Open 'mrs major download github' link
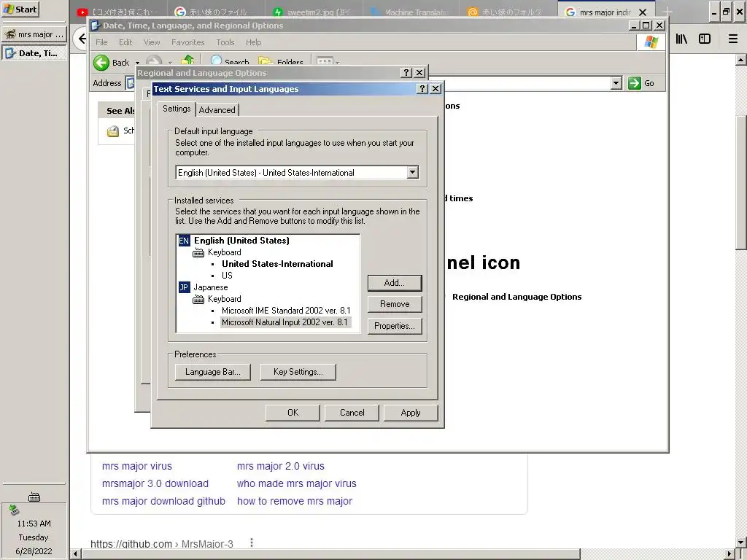 click(x=163, y=502)
